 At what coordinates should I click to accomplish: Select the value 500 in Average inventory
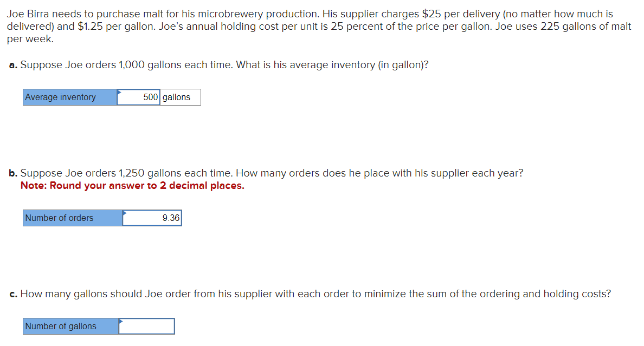tap(151, 97)
